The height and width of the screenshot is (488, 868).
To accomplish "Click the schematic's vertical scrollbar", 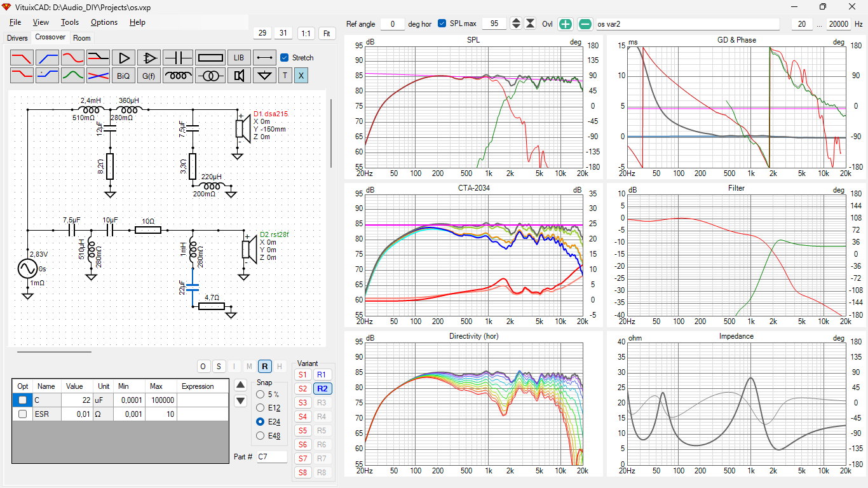I will point(330,133).
